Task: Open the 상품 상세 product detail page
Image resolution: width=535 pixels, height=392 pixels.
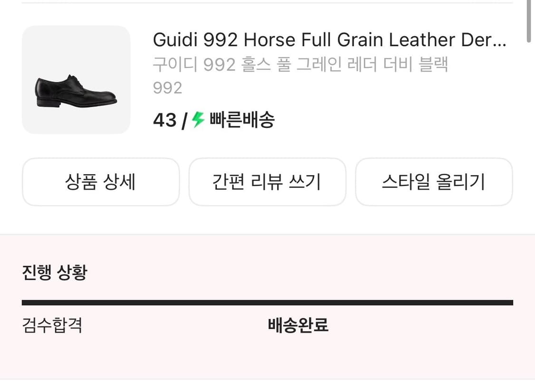Action: point(101,182)
